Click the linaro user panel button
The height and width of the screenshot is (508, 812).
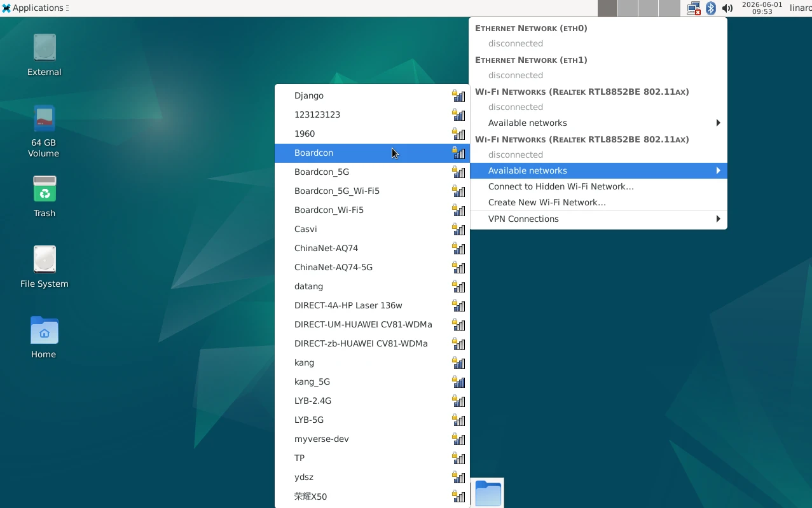coord(801,8)
